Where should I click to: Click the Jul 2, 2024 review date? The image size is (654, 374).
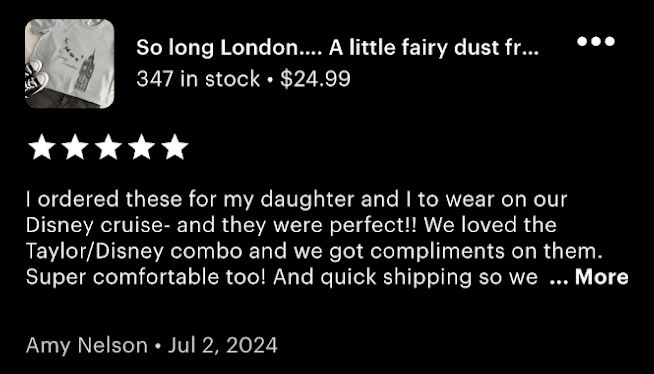[223, 346]
